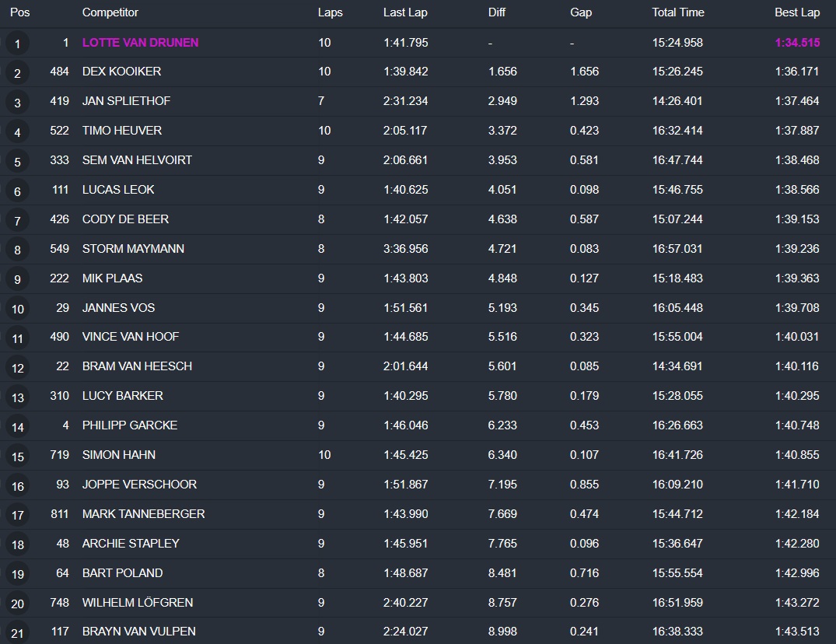Select STORM MAYMANN's last lap time 3:36.956
Image resolution: width=836 pixels, height=644 pixels.
[x=405, y=249]
